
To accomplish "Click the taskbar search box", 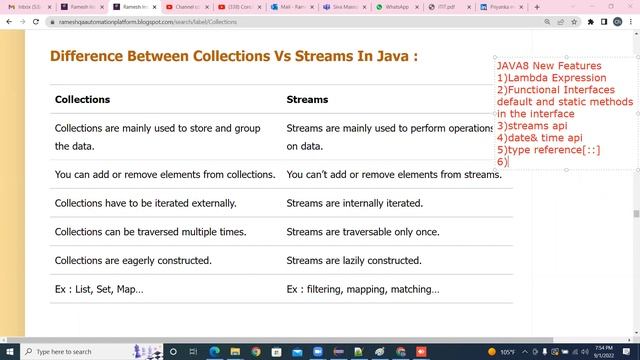I will tap(92, 351).
